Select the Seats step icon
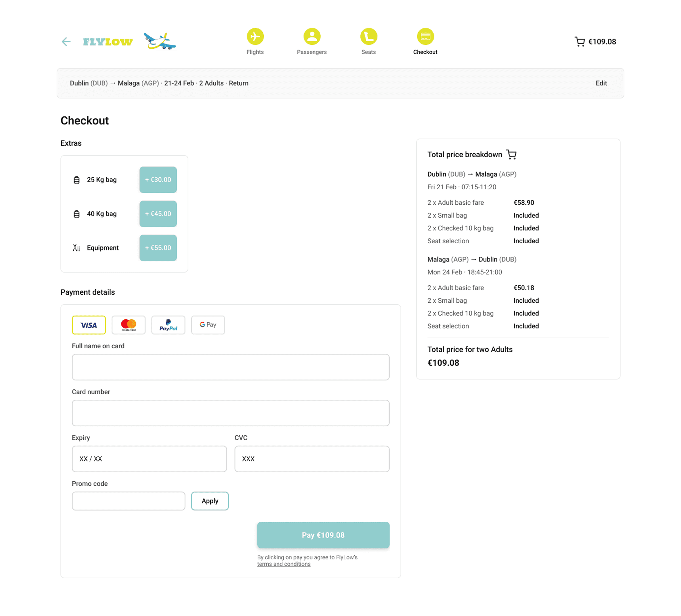 (368, 37)
